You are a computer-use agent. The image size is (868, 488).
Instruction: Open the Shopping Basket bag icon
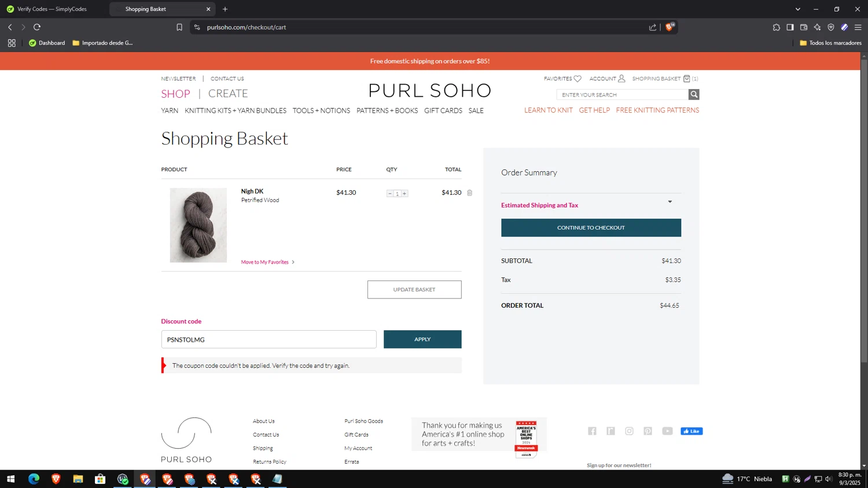[686, 79]
